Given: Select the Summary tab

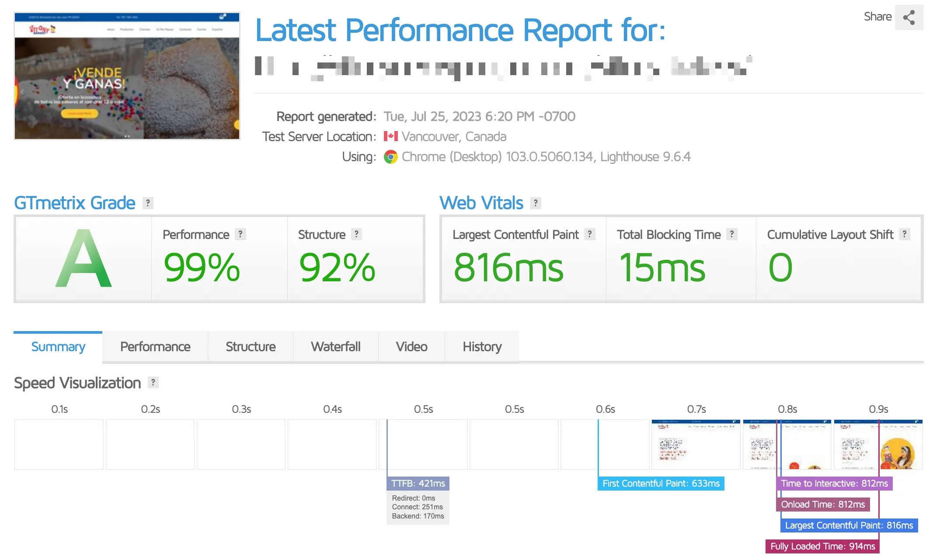Looking at the screenshot, I should pos(58,347).
